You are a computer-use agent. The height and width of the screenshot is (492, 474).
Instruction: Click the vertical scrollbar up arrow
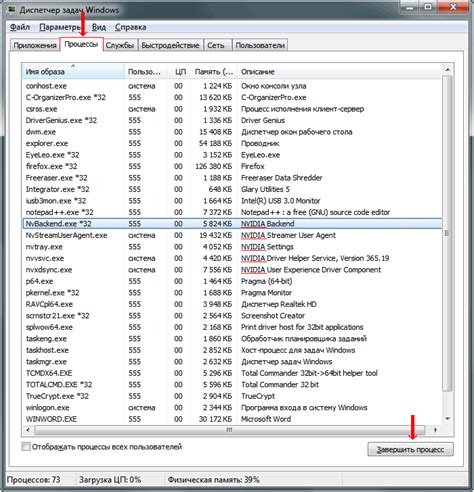point(447,70)
